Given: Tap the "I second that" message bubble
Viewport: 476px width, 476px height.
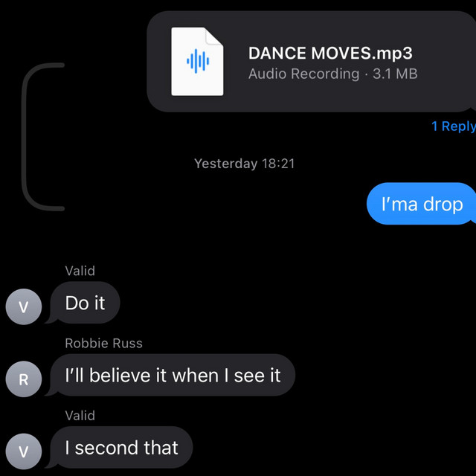Looking at the screenshot, I should pos(121,448).
